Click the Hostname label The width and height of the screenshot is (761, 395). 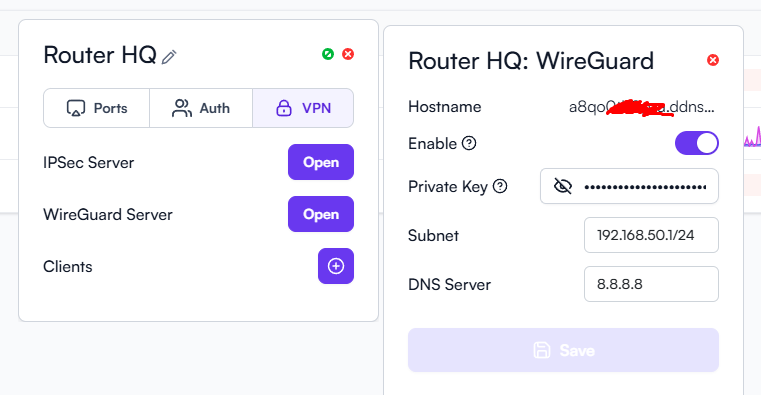coord(445,107)
